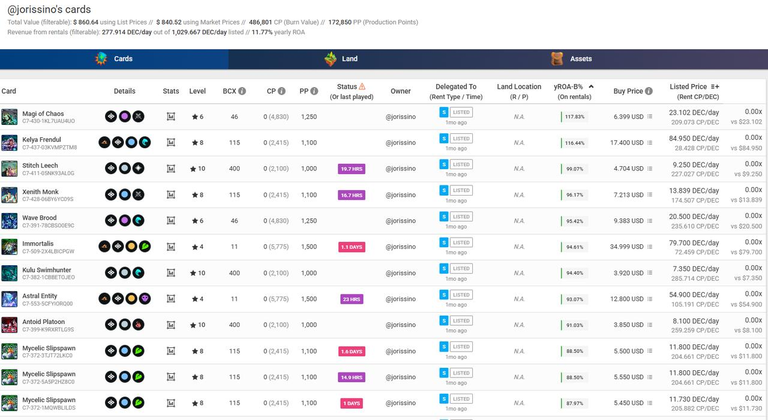Click Immortalis card thumbnail
The height and width of the screenshot is (420, 768).
pyautogui.click(x=9, y=247)
